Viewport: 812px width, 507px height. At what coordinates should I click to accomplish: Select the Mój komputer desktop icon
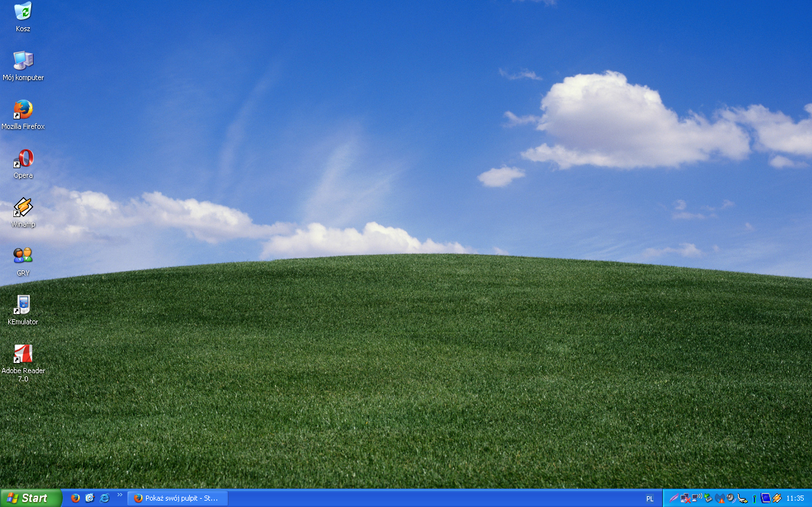tap(23, 66)
